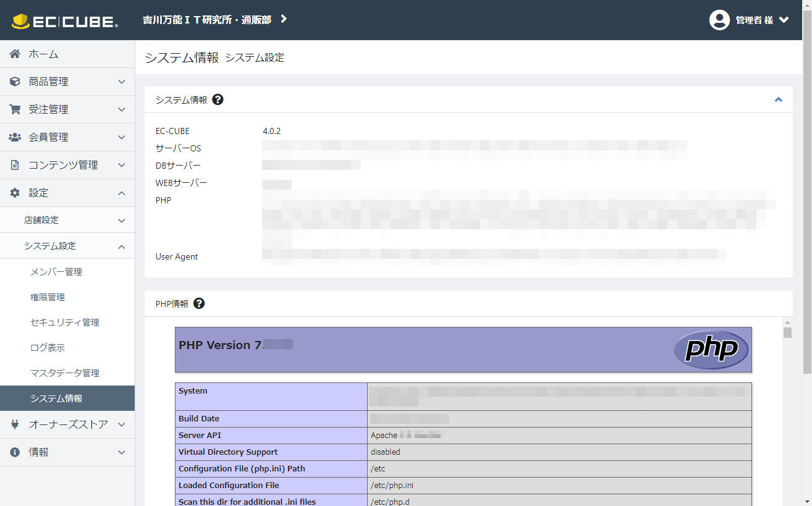Screen dimensions: 812x506
Task: Click help icon beside システム情報 heading
Action: [218, 99]
